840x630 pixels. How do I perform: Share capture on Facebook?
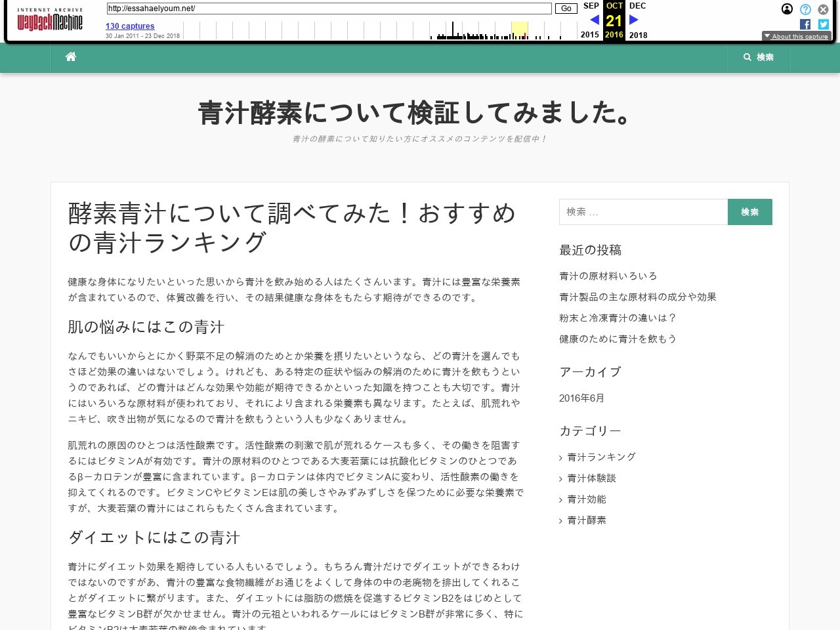[805, 24]
